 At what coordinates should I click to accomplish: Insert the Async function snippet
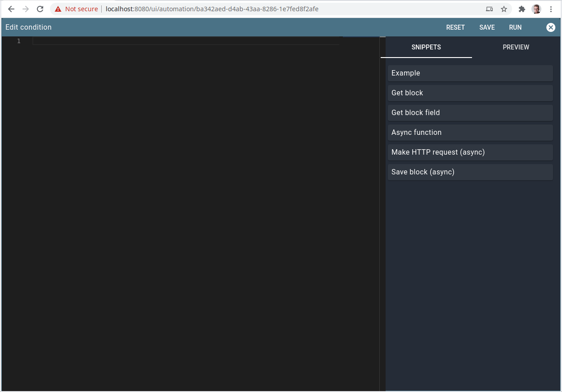pyautogui.click(x=470, y=133)
